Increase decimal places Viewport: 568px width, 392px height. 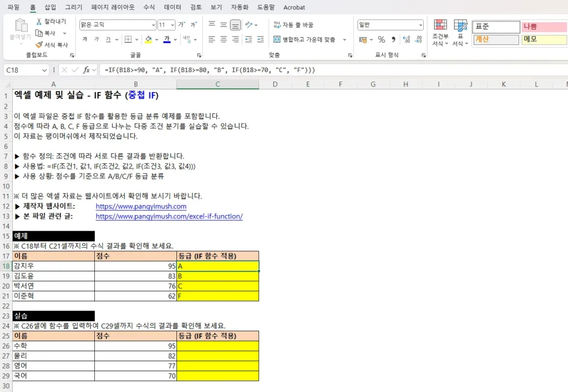click(x=407, y=39)
